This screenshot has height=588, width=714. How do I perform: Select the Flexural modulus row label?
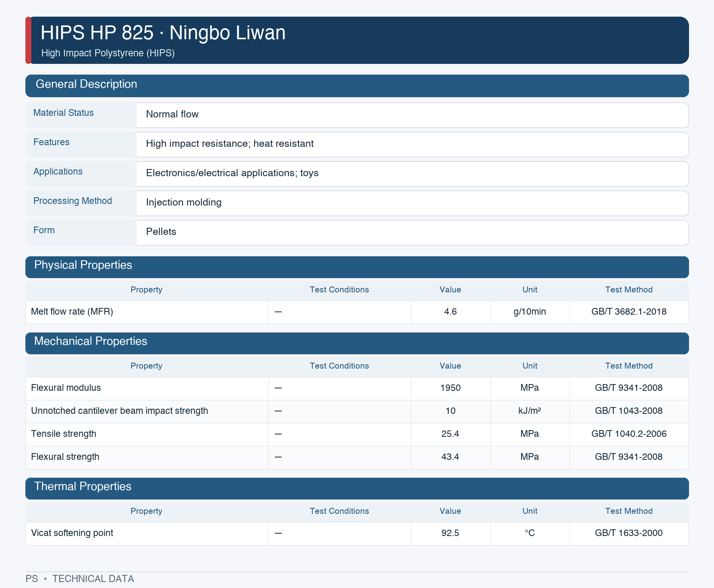[66, 388]
